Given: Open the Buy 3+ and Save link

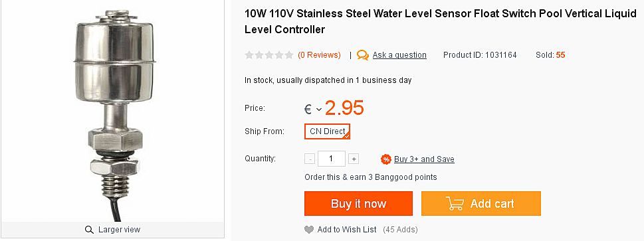Looking at the screenshot, I should [424, 159].
